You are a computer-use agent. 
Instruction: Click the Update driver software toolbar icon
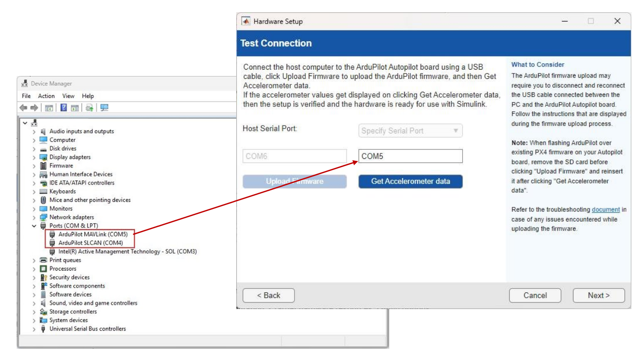pos(89,108)
